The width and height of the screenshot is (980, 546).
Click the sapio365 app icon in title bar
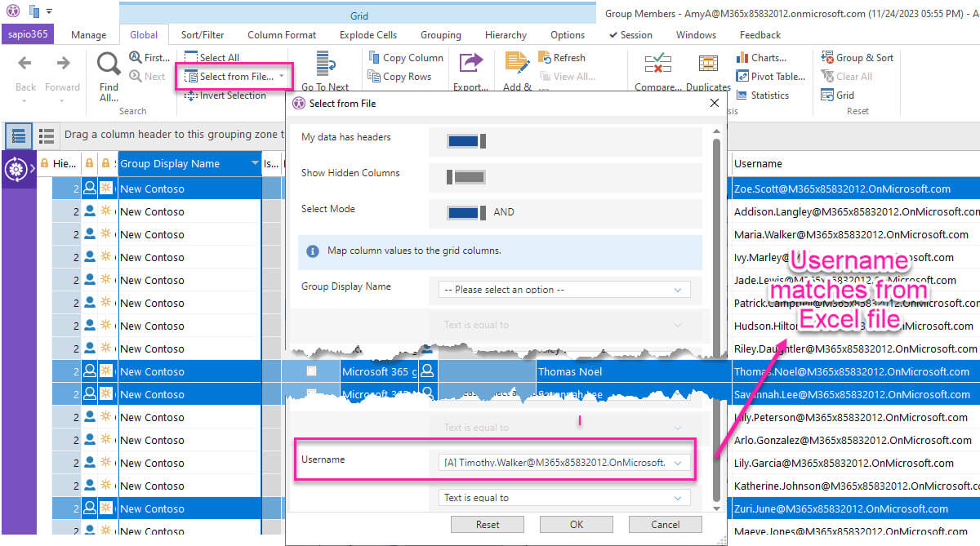pyautogui.click(x=13, y=11)
